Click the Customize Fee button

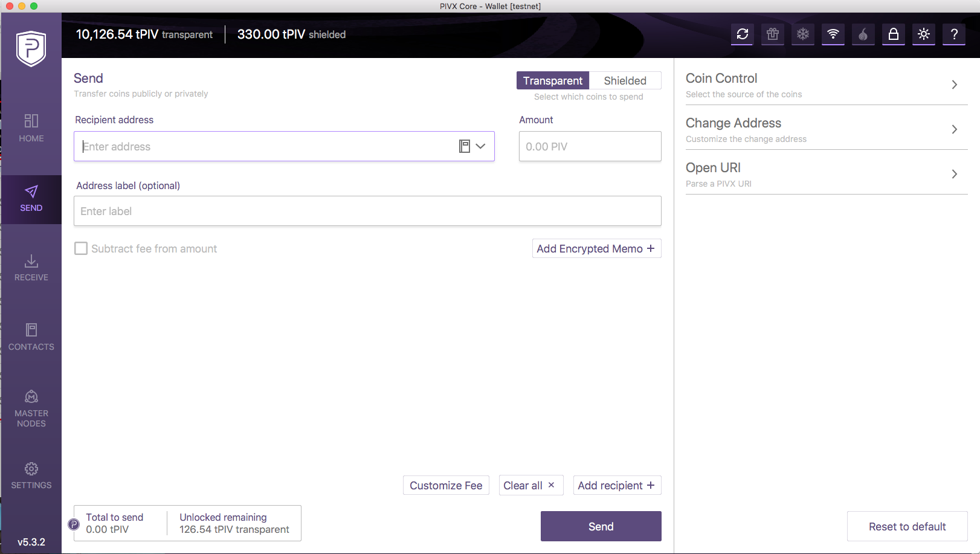click(446, 485)
